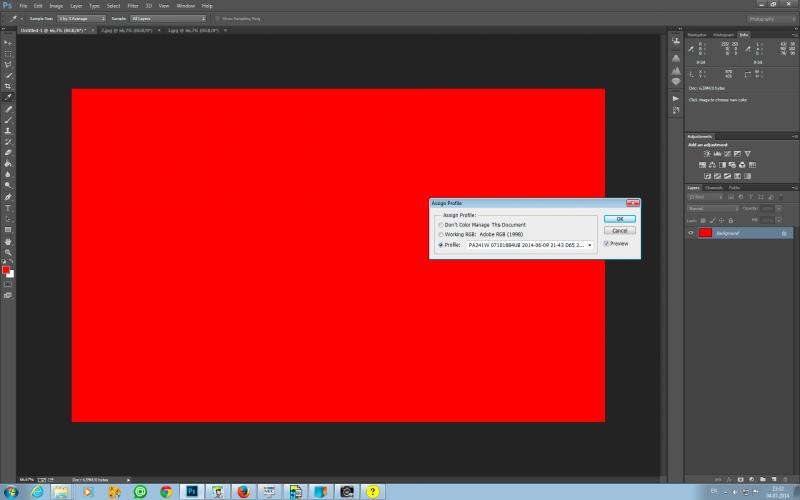Toggle lock position in Layers panel
The image size is (800, 500).
pyautogui.click(x=721, y=220)
